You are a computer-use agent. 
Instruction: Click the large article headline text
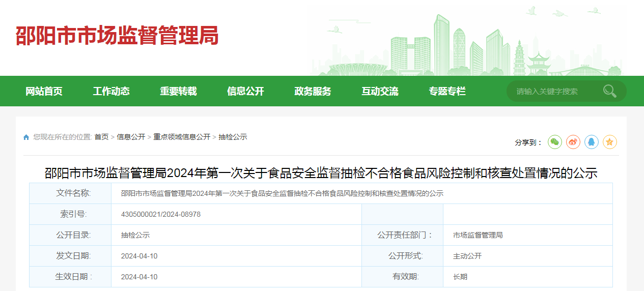tap(321, 173)
